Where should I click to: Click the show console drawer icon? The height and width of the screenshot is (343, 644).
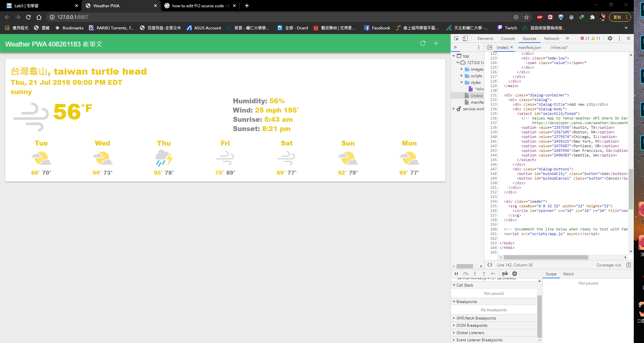click(628, 265)
